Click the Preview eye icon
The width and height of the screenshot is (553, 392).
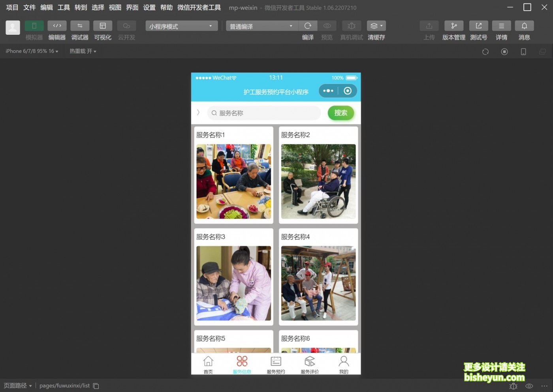pyautogui.click(x=327, y=26)
